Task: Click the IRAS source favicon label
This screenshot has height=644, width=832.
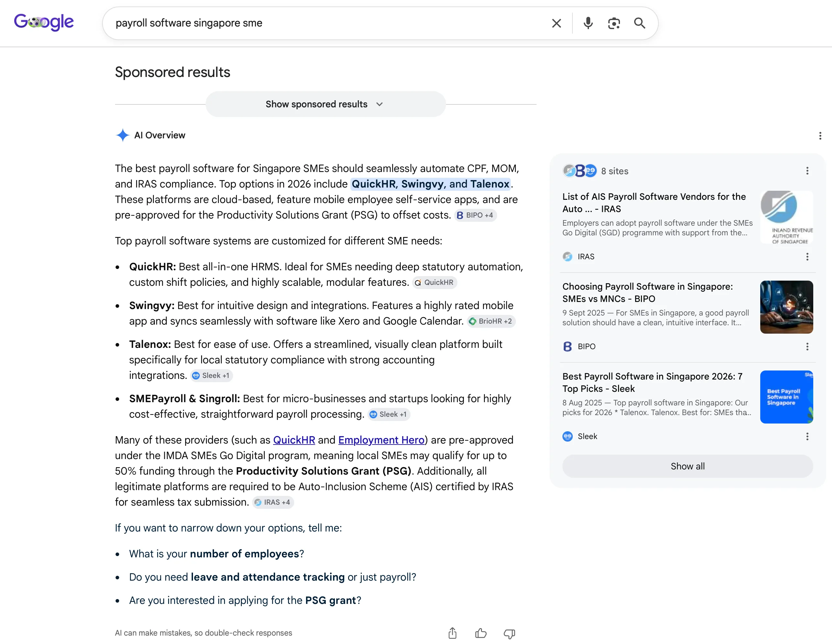Action: [578, 256]
